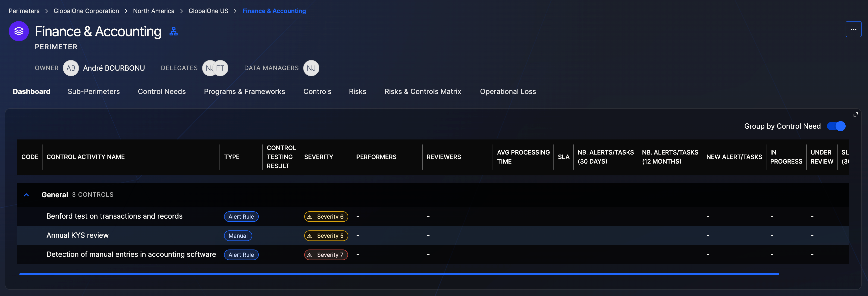
Task: Switch to the Sub-Perimeters tab
Action: point(94,92)
